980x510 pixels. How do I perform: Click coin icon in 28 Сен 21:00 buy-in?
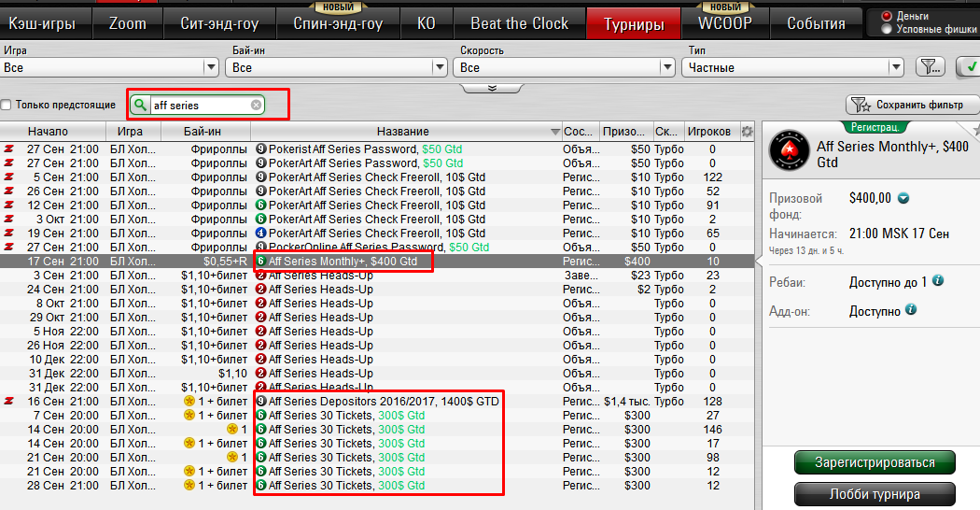point(189,485)
